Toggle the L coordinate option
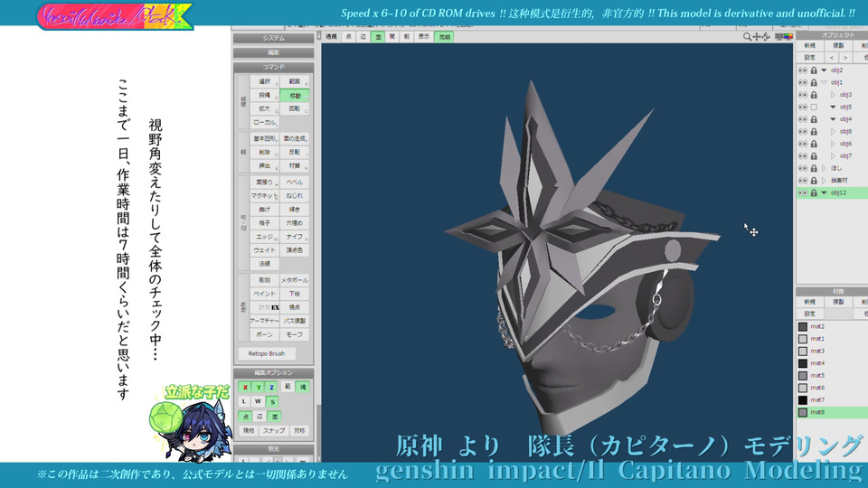 click(244, 401)
